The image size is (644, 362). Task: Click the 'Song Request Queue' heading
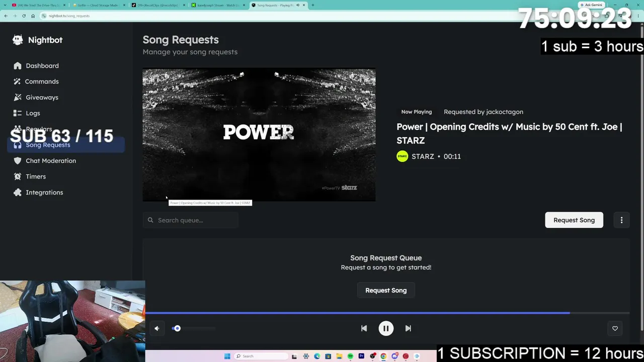386,258
